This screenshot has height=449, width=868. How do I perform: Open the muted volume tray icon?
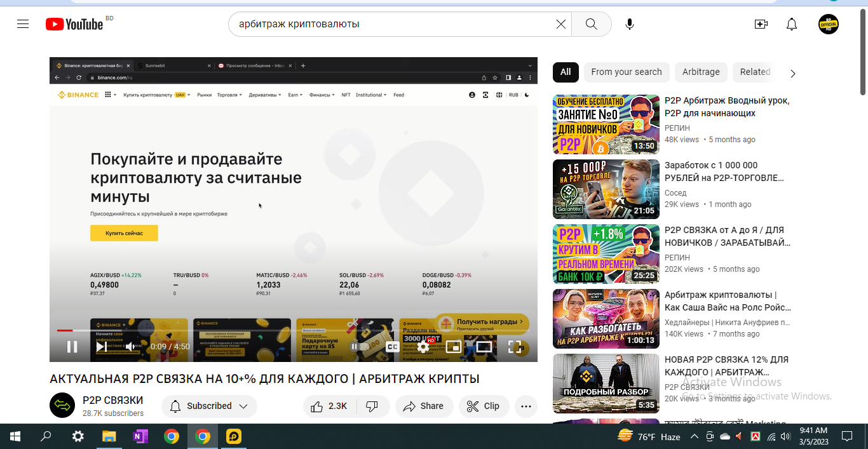click(739, 436)
